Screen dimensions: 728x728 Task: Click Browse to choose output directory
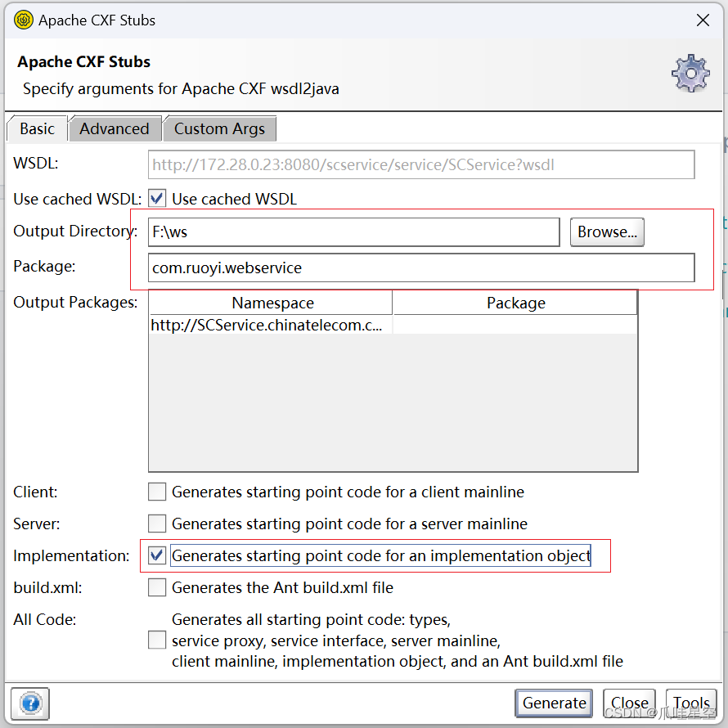[x=607, y=232]
